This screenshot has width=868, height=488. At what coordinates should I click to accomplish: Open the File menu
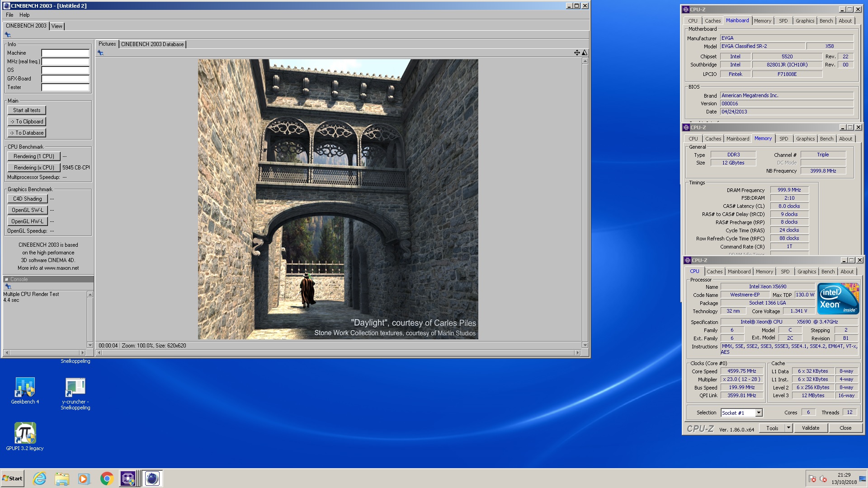point(9,15)
